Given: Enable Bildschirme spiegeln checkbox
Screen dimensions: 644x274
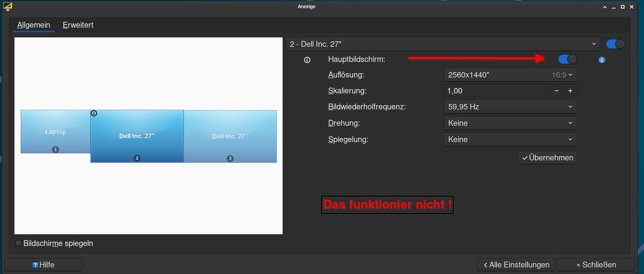Looking at the screenshot, I should coord(19,243).
